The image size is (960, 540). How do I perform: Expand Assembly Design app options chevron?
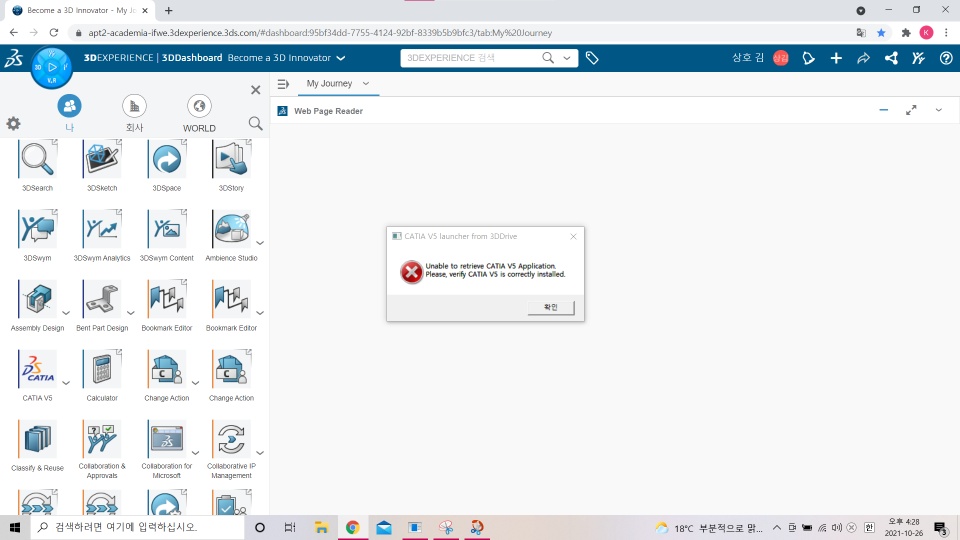point(66,313)
